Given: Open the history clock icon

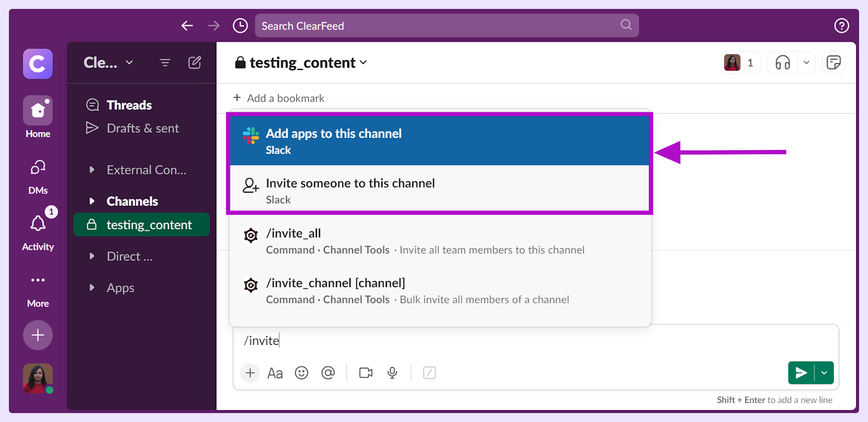Looking at the screenshot, I should (x=240, y=26).
